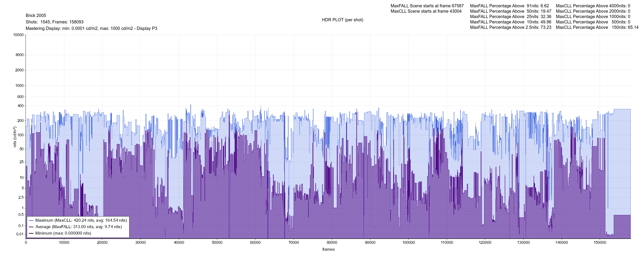The height and width of the screenshot is (258, 644).
Task: Click "MaxCLL Percentage Above 2000nits: 0"
Action: (x=593, y=11)
